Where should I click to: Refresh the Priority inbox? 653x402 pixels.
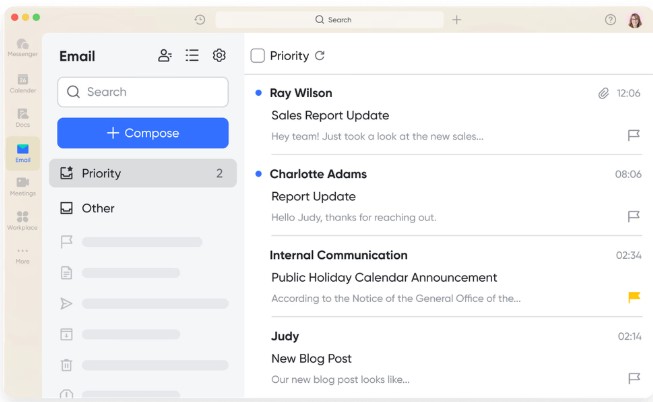(x=320, y=56)
